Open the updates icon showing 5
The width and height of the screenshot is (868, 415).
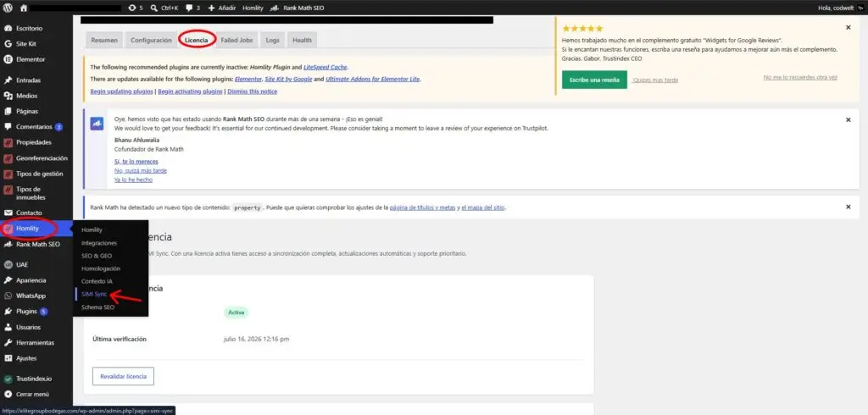[x=135, y=8]
